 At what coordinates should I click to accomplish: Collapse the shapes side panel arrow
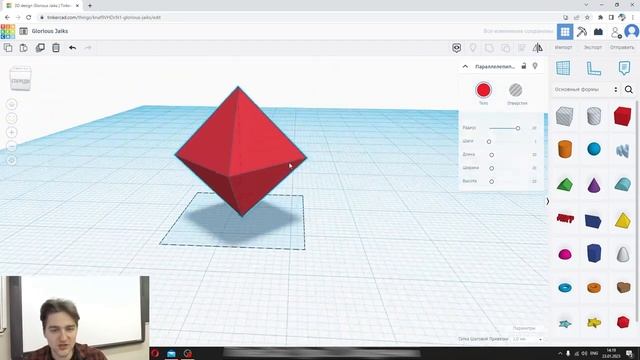(x=548, y=201)
